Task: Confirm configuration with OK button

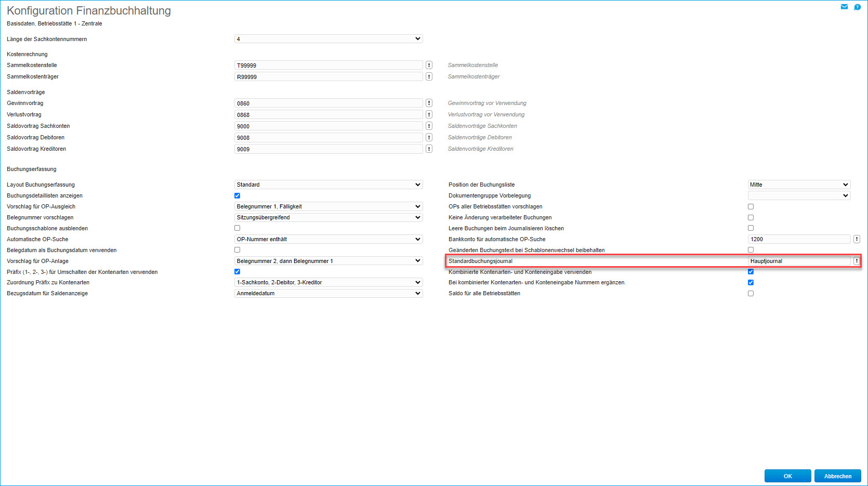Action: click(788, 476)
